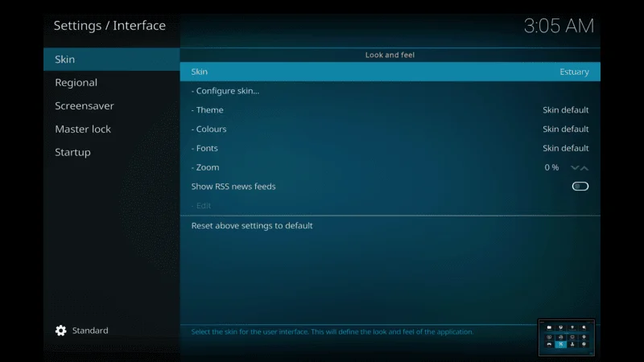644x362 pixels.
Task: Click the settings level gear icon
Action: 61,331
